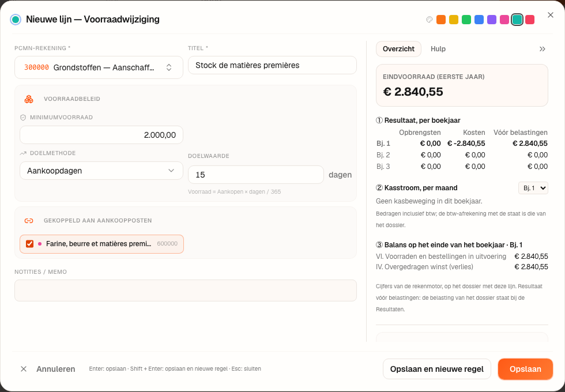
Task: Focus the Notities / Memo text area
Action: pyautogui.click(x=186, y=291)
